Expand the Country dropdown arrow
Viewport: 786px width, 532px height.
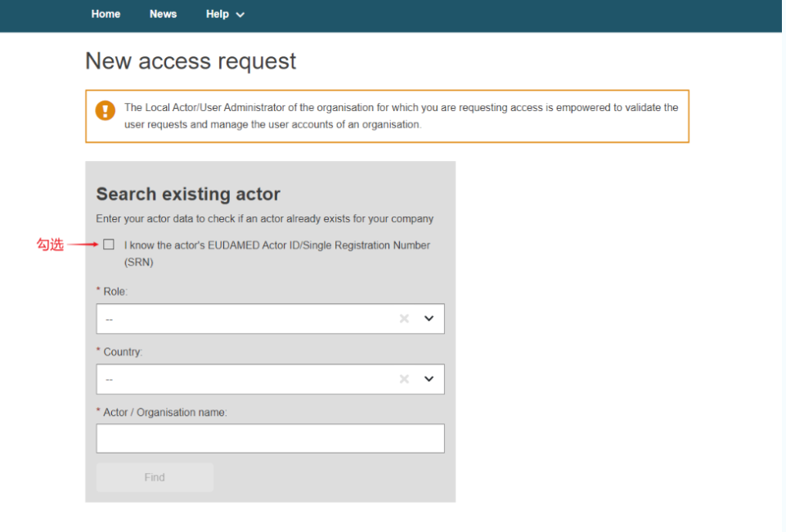coord(429,379)
